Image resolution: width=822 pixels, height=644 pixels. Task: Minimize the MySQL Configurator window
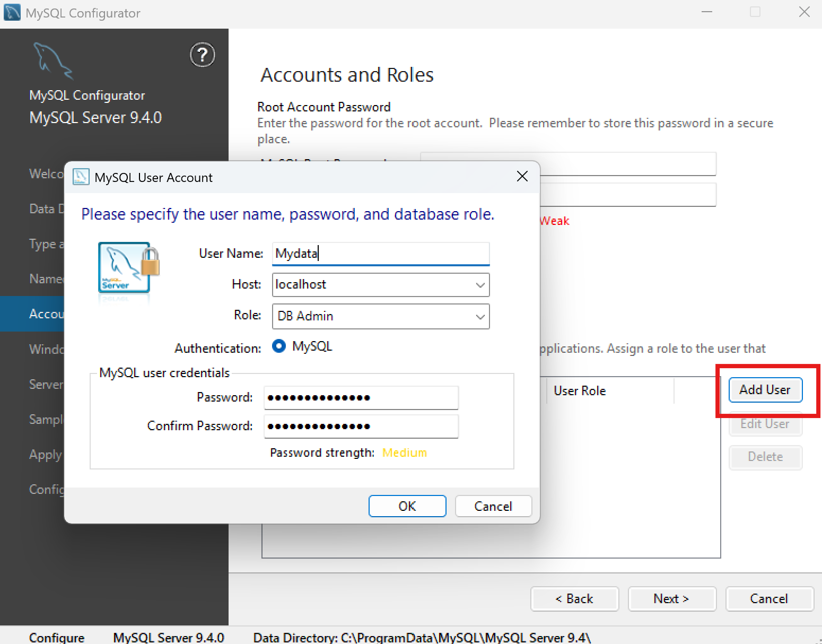(707, 12)
